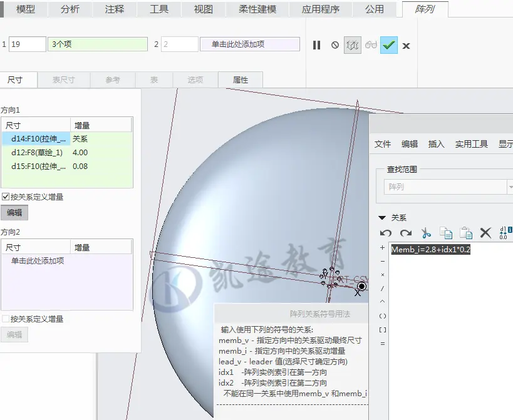Click the 编辑 button under direction 1
The height and width of the screenshot is (420, 513).
[x=14, y=212]
